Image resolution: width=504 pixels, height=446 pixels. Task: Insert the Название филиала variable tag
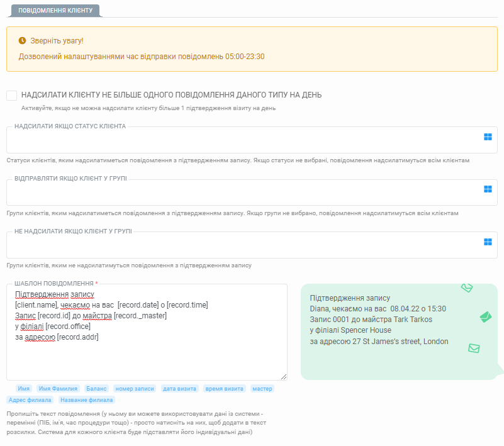(87, 399)
